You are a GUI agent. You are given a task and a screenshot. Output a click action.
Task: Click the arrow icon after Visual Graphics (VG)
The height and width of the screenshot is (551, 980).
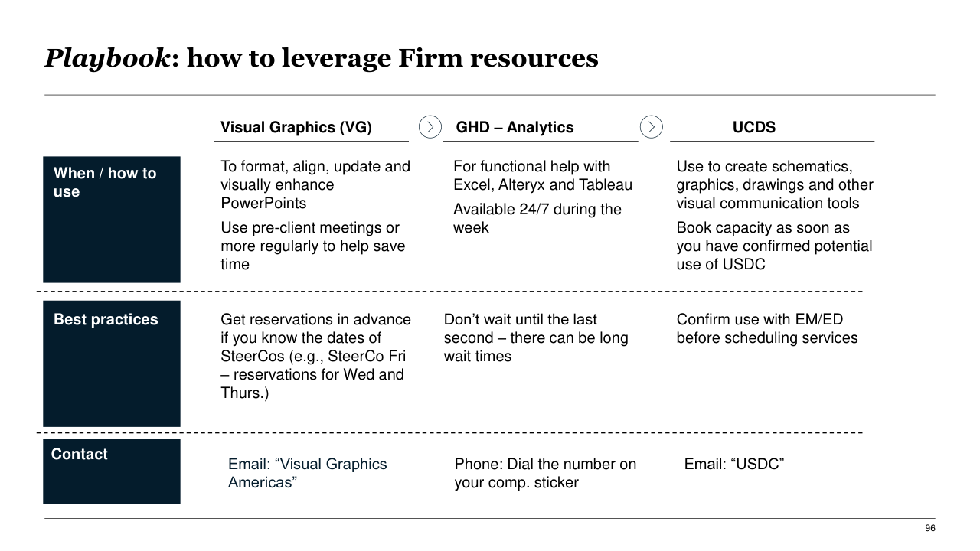[x=430, y=127]
